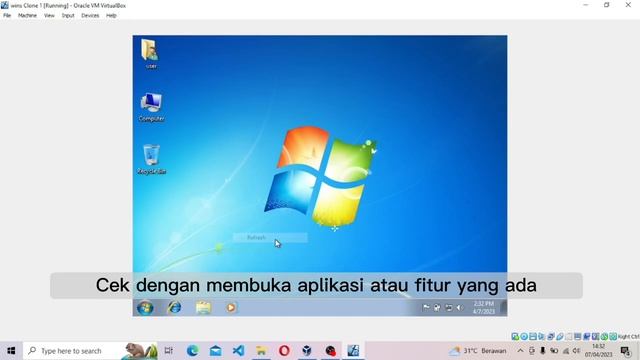640x360 pixels.
Task: Click the running VM taskbar icon
Action: click(353, 351)
